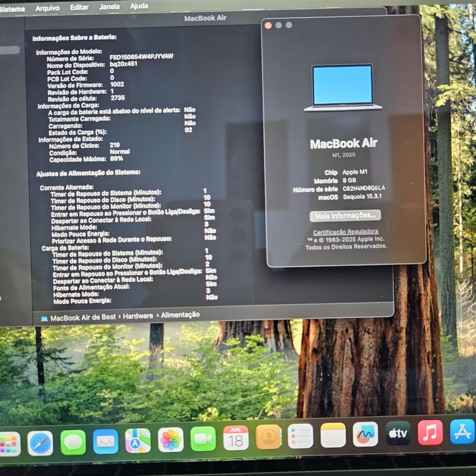Click the Informações de Estado label
476x476 pixels.
point(71,139)
